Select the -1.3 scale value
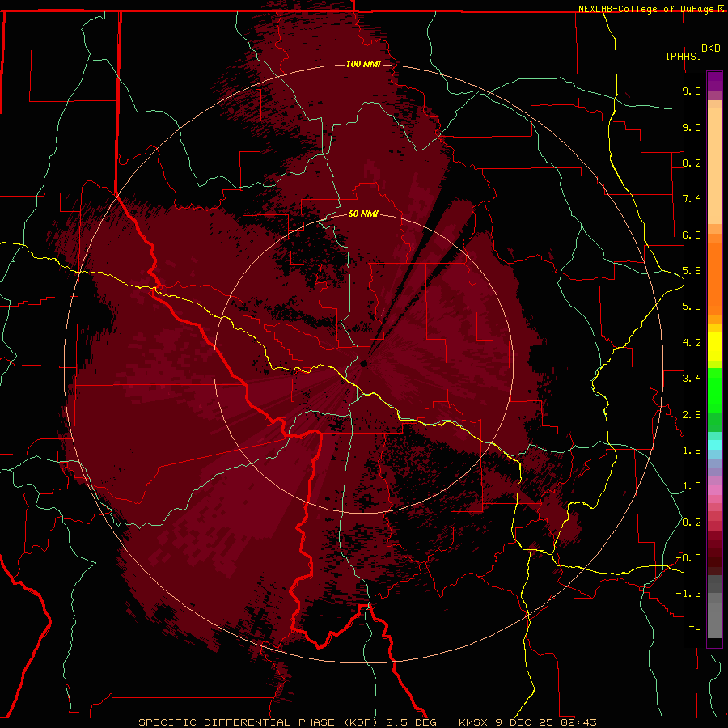The height and width of the screenshot is (728, 728). click(x=688, y=594)
